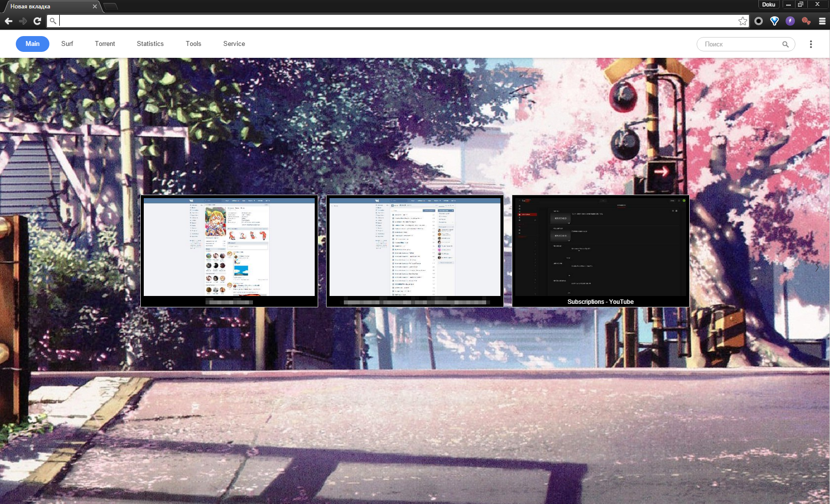Open the Subscriptions - YouTube thumbnail

[601, 251]
